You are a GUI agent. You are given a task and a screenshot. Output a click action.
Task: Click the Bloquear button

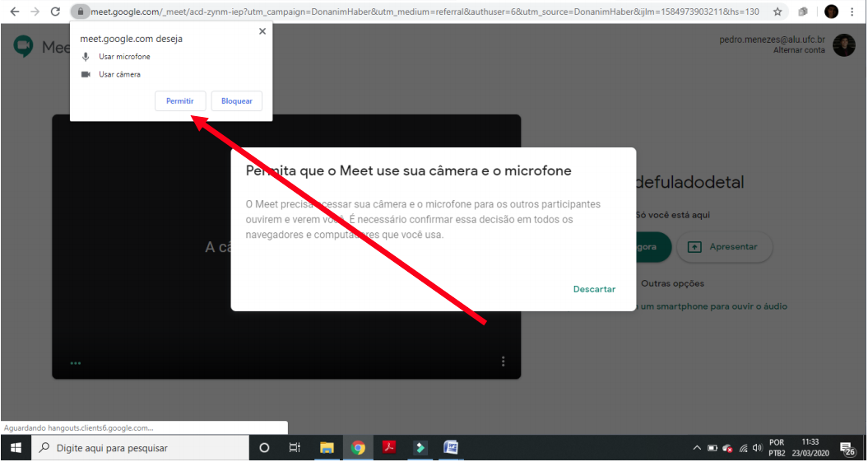(x=236, y=100)
